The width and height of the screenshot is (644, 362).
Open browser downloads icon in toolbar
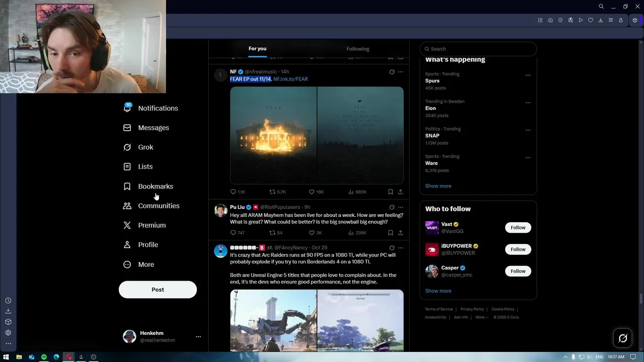coord(601,20)
